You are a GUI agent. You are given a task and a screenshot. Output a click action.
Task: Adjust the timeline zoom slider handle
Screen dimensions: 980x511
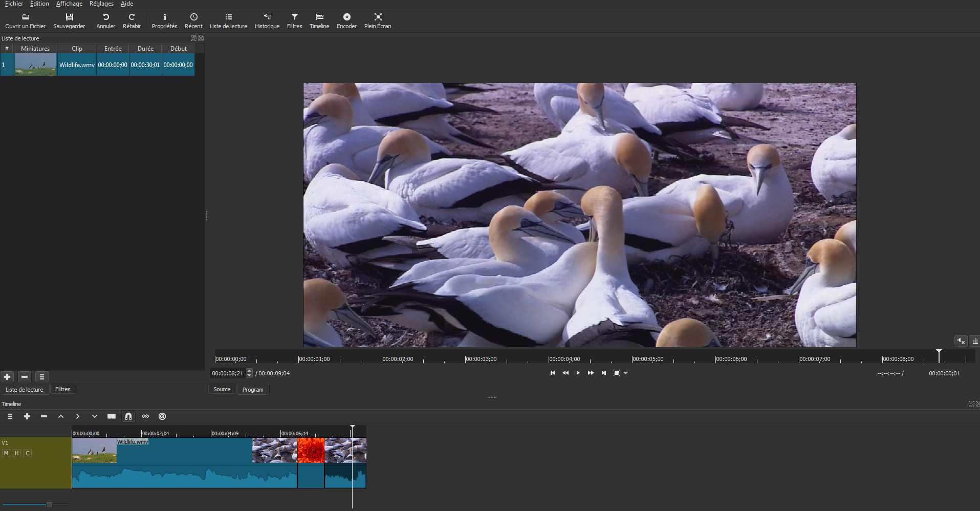49,504
